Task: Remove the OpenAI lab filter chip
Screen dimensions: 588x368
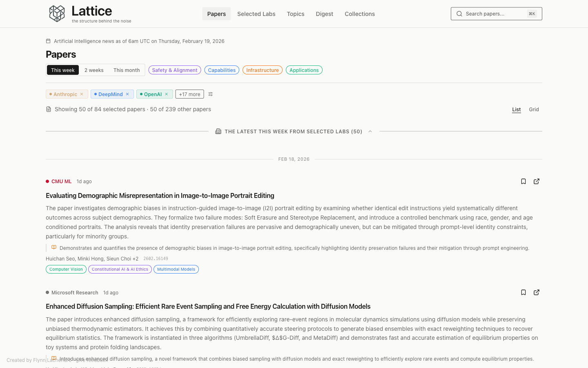Action: tap(167, 94)
